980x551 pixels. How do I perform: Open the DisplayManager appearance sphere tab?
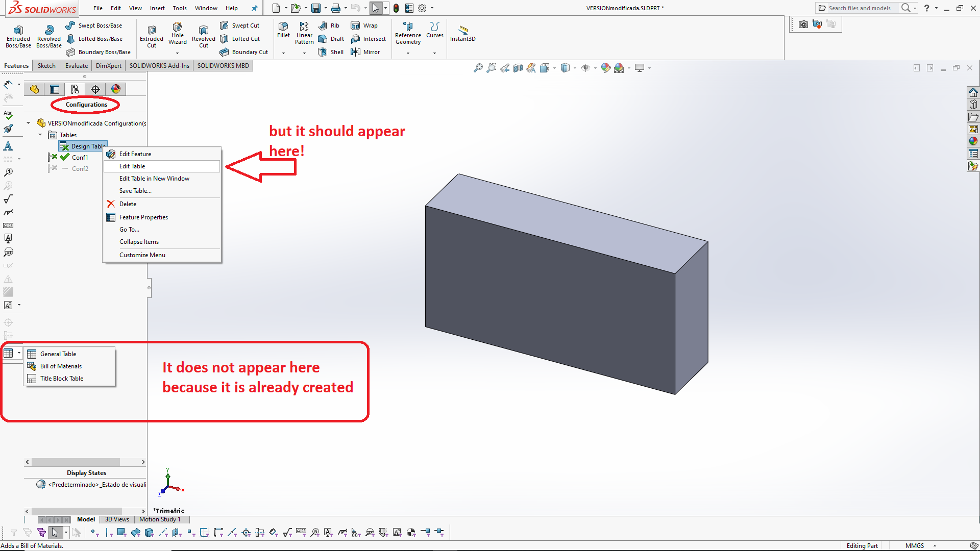(x=116, y=89)
